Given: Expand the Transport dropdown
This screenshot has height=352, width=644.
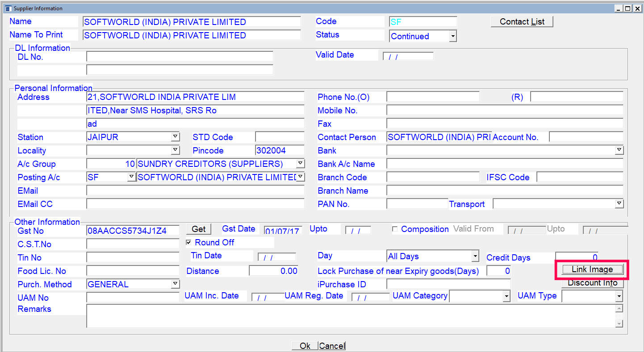Looking at the screenshot, I should click(x=619, y=203).
